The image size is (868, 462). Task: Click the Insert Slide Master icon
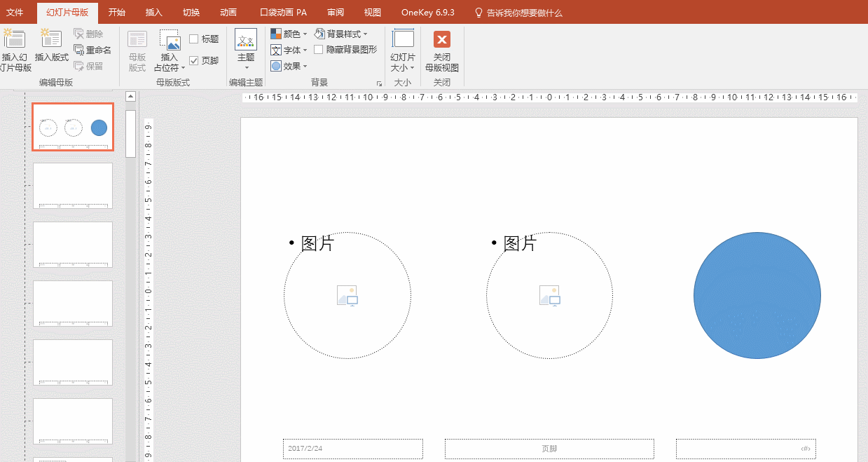[14, 39]
